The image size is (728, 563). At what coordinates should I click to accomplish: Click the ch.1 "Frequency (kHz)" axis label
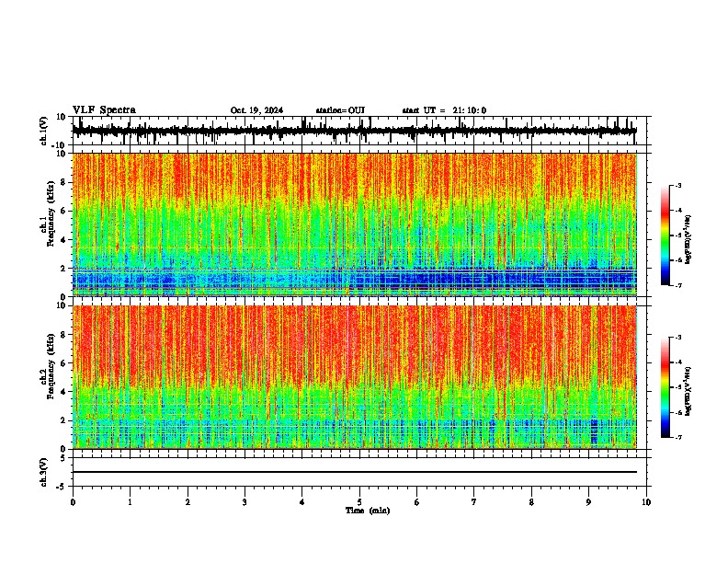coord(51,214)
